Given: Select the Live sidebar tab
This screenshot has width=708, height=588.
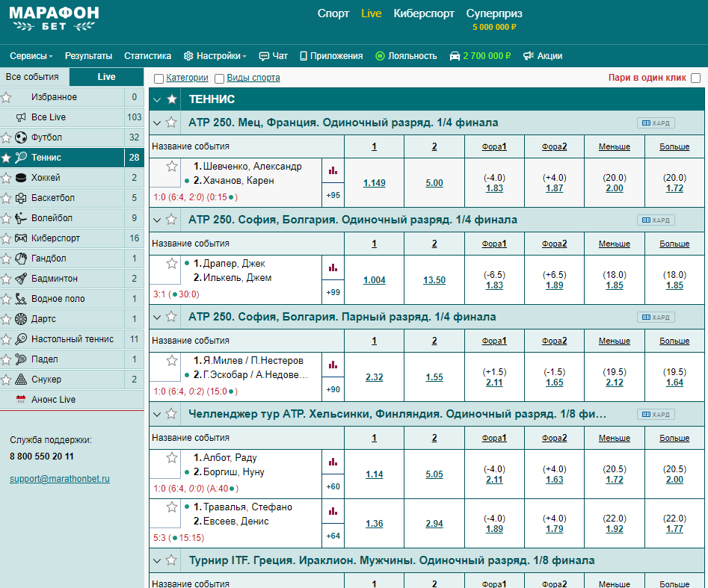Looking at the screenshot, I should coord(107,77).
